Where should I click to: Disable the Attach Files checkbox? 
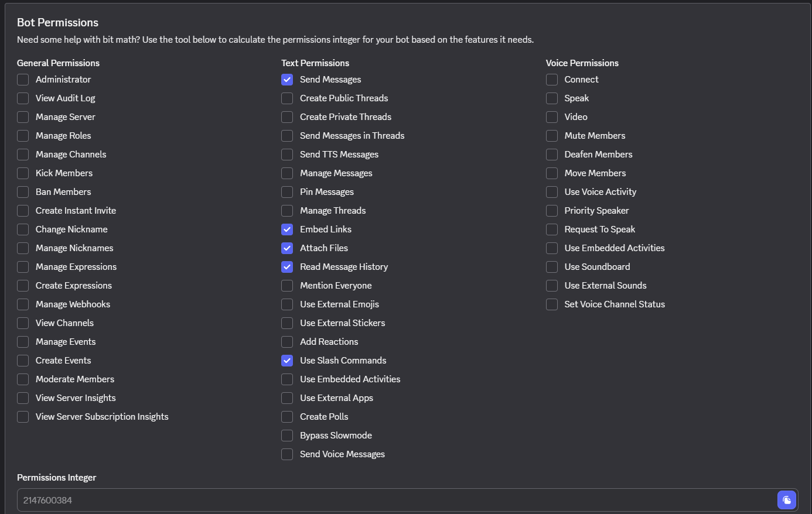tap(287, 248)
